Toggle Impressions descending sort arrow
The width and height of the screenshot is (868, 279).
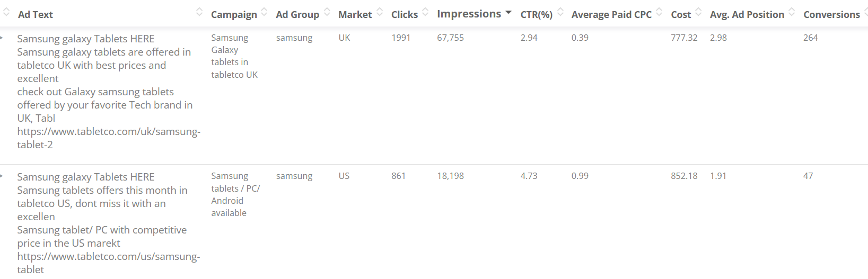508,12
